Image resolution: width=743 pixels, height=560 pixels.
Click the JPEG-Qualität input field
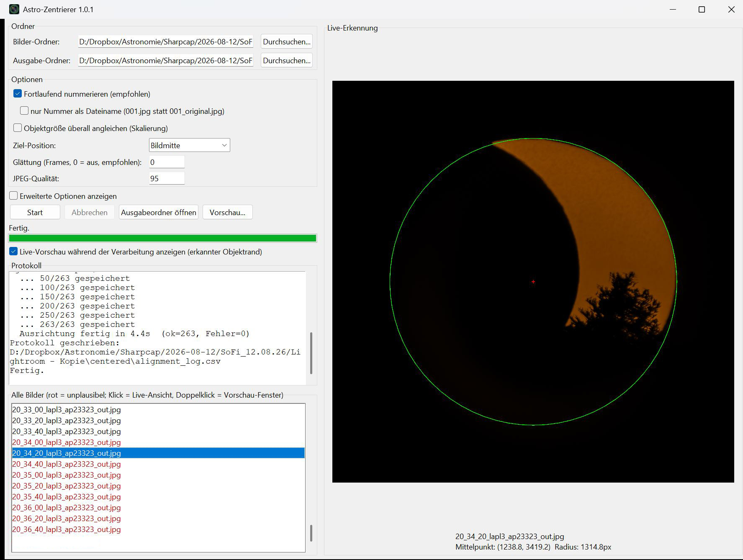pos(167,178)
